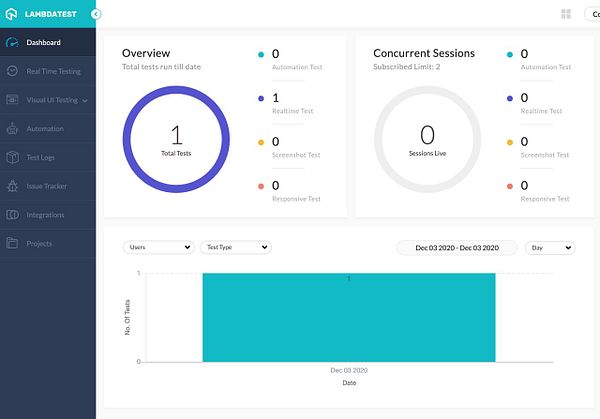Click Concurrent Sessions red Responsive dot
Image resolution: width=600 pixels, height=419 pixels.
pos(510,186)
